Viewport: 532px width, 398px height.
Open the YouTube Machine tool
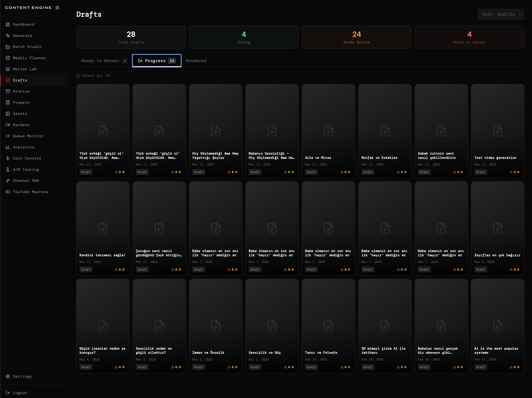coord(30,192)
